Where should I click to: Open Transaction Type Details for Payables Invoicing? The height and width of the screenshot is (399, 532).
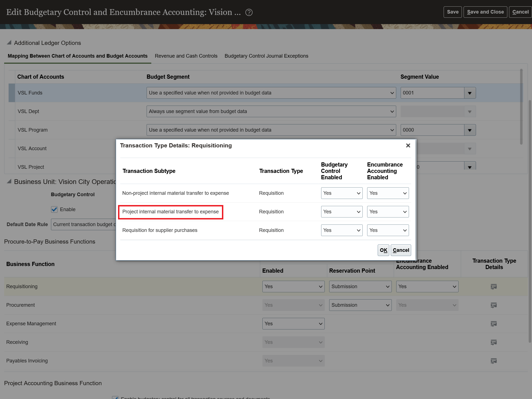tap(493, 361)
